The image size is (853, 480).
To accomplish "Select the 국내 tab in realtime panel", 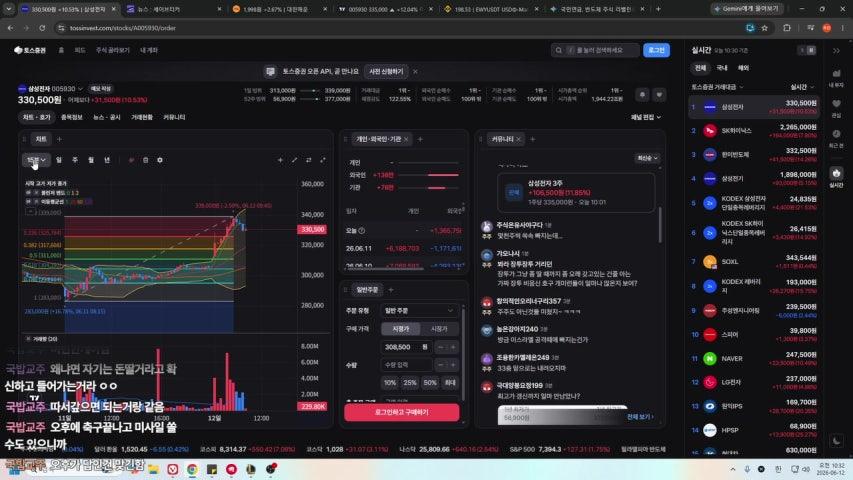I will point(722,68).
